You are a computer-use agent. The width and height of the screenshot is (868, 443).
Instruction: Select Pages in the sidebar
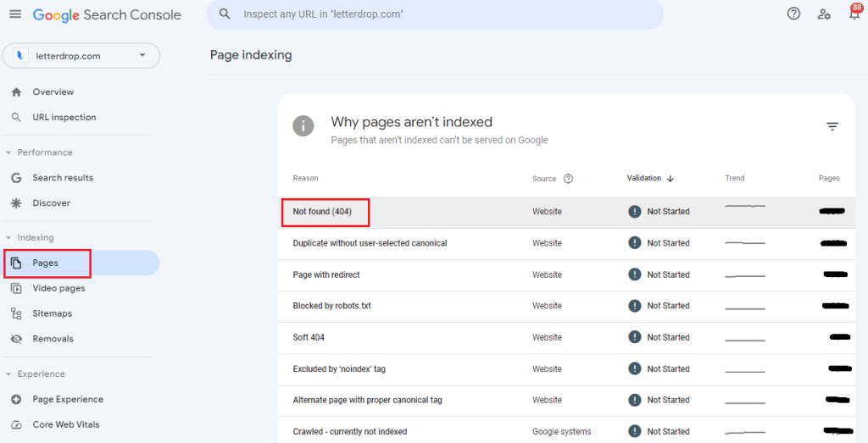[46, 263]
